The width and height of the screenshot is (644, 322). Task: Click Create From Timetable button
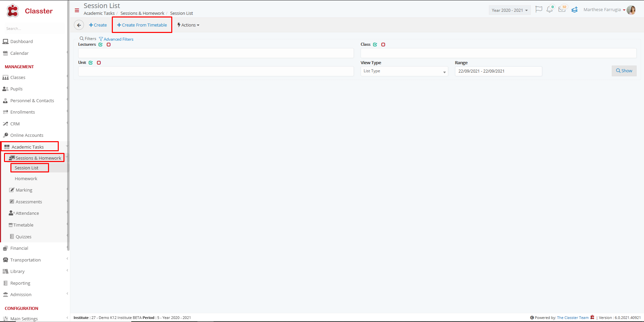pos(142,25)
